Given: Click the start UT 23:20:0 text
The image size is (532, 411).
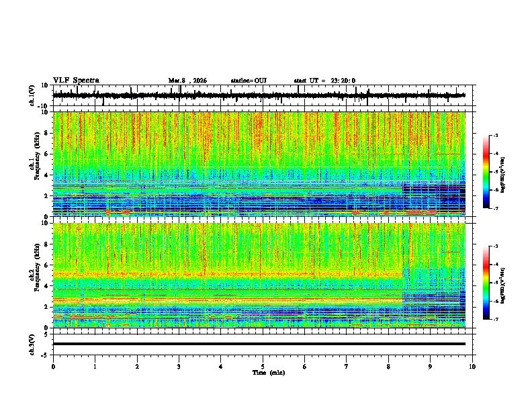Looking at the screenshot, I should (x=324, y=81).
